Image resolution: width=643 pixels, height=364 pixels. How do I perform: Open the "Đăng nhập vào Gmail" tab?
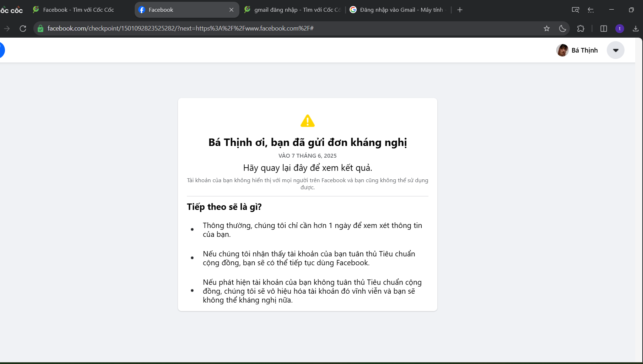398,10
